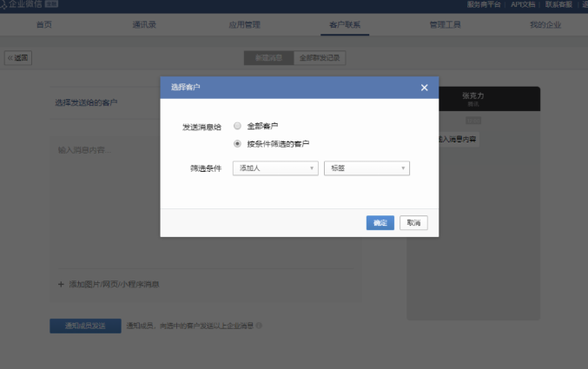Click the help icon beside send notice
This screenshot has height=369, width=588.
[260, 326]
